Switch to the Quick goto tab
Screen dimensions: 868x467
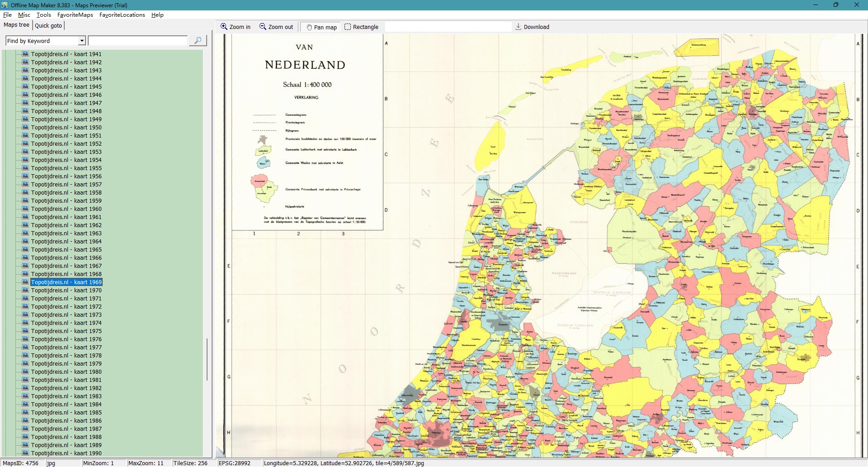[x=48, y=25]
